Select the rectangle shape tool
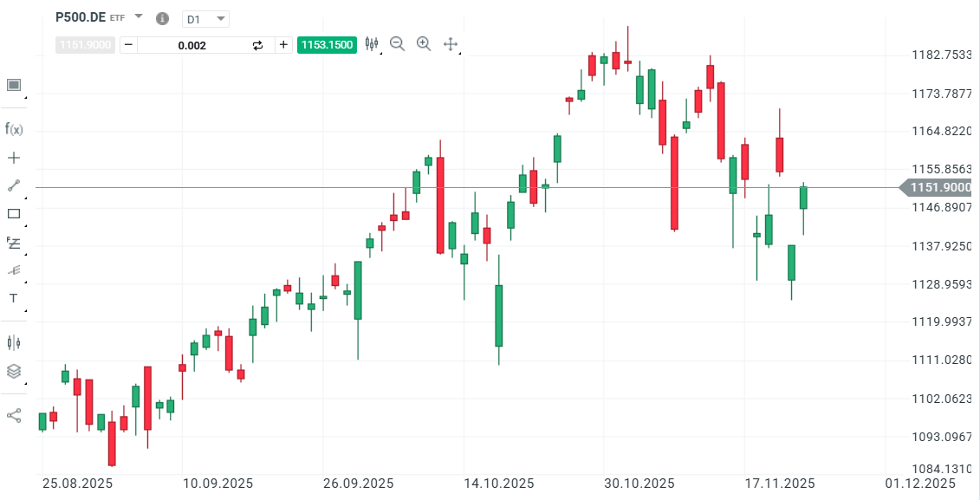The width and height of the screenshot is (980, 500). [x=14, y=213]
